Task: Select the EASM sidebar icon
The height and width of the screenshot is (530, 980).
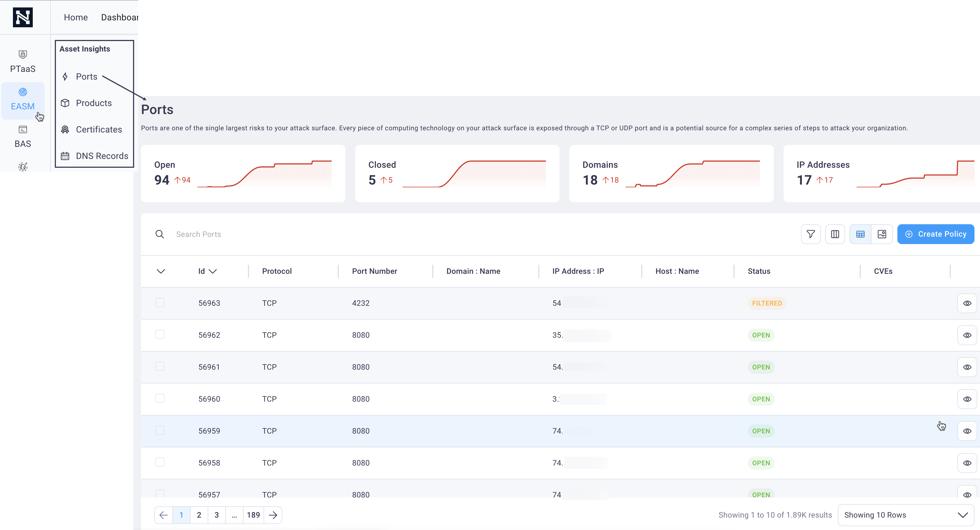Action: click(x=23, y=92)
